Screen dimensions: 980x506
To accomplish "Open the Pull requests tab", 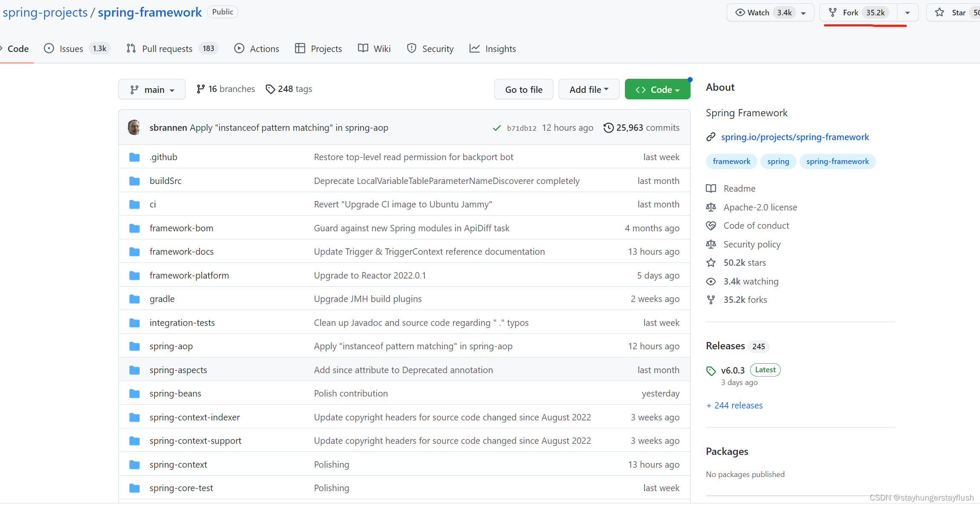I will pyautogui.click(x=172, y=49).
